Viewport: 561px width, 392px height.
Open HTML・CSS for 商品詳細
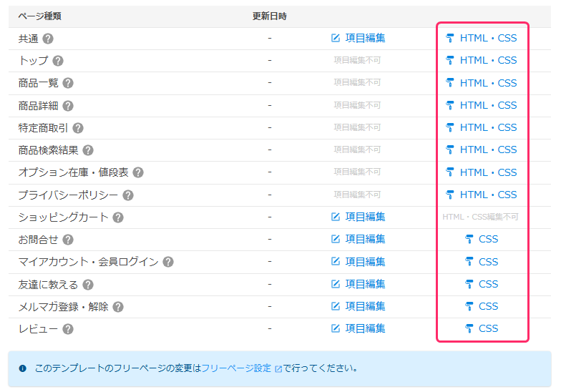tap(481, 105)
